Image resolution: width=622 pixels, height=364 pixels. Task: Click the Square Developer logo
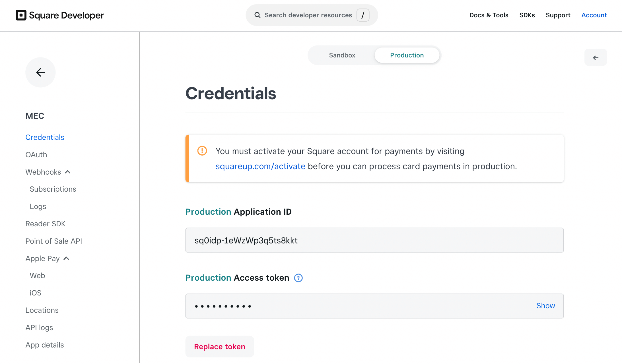pyautogui.click(x=60, y=15)
